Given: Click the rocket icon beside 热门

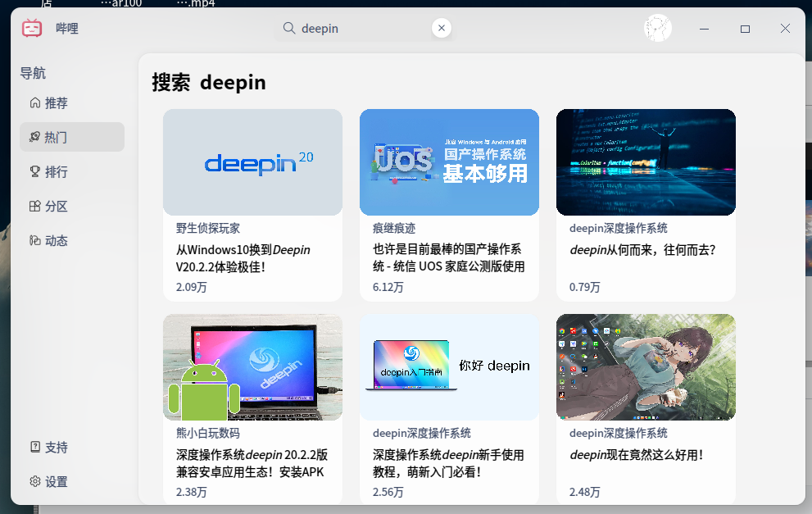Looking at the screenshot, I should [x=34, y=137].
